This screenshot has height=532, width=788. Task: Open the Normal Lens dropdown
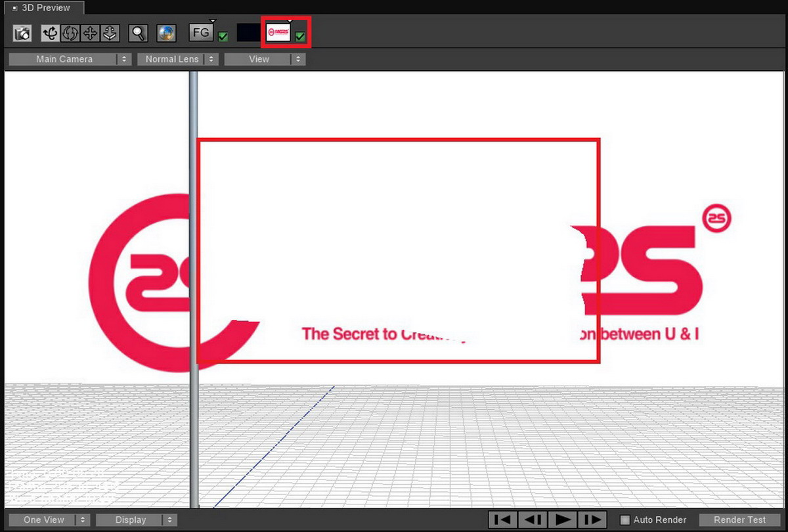pos(177,59)
